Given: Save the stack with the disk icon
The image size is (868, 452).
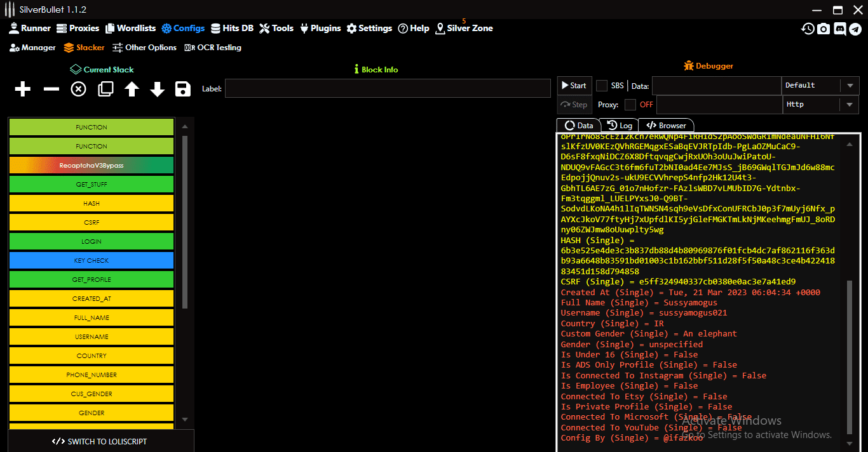Looking at the screenshot, I should pos(182,89).
